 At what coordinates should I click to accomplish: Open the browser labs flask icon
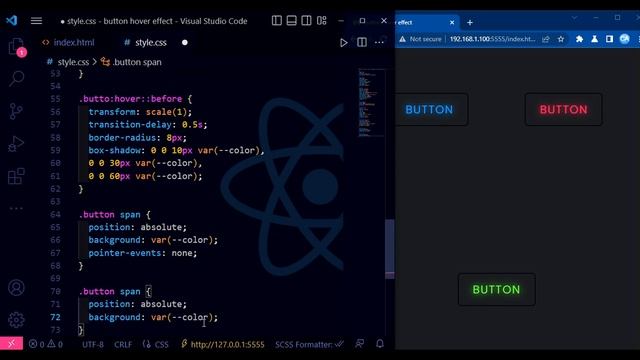tap(594, 39)
